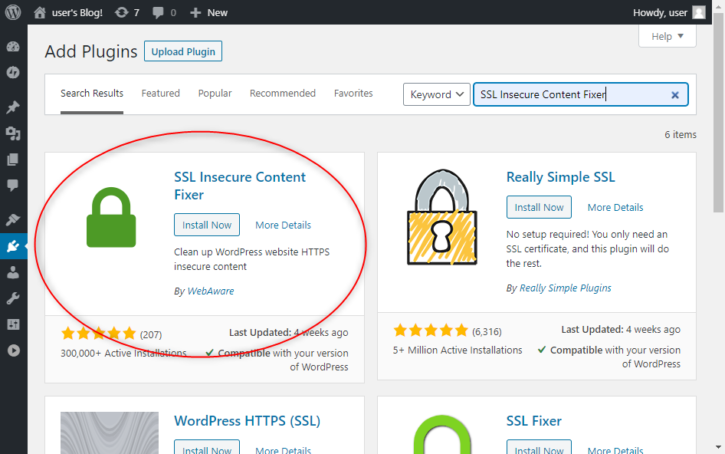Open Tools wrench icon in sidebar
This screenshot has height=454, width=725.
tap(13, 298)
